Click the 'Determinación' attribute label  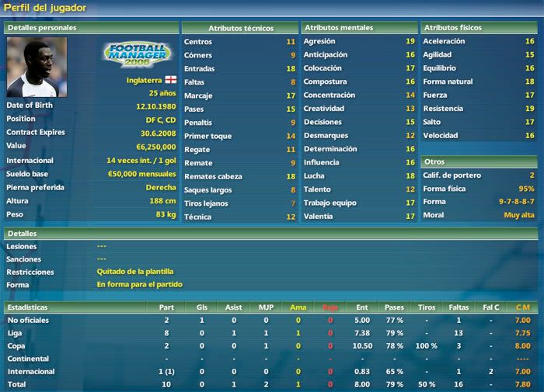tap(330, 149)
